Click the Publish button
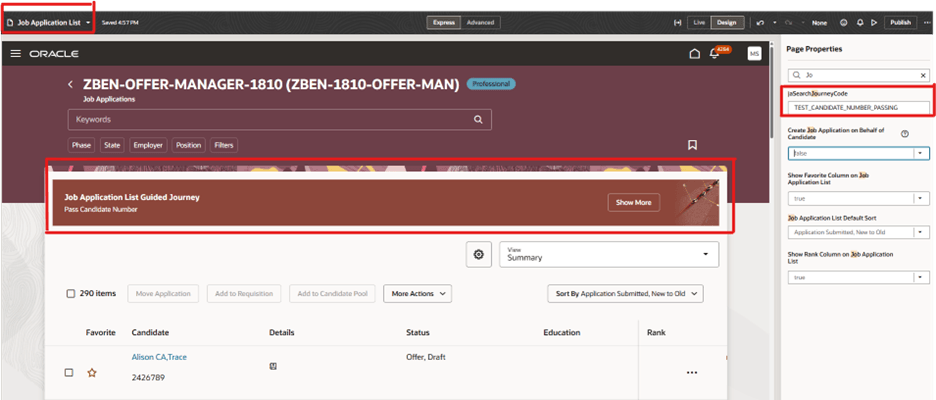 tap(900, 23)
